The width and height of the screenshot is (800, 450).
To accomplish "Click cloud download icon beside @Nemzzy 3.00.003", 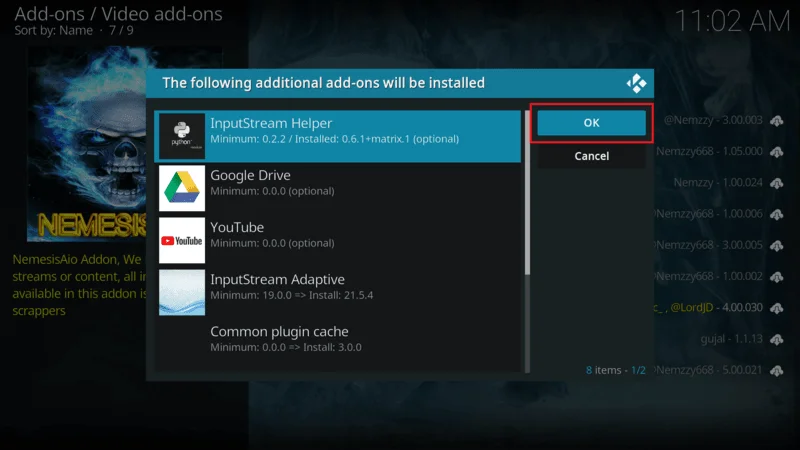I will (777, 121).
